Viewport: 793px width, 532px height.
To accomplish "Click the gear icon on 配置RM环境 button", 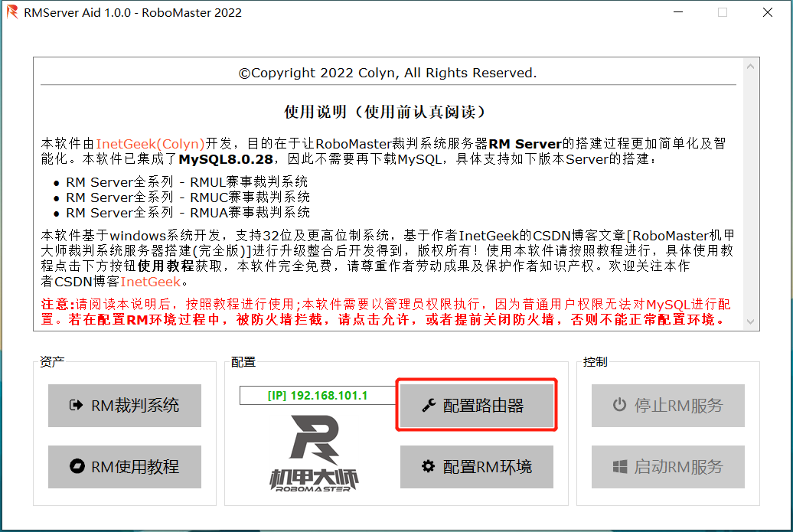I will click(429, 466).
